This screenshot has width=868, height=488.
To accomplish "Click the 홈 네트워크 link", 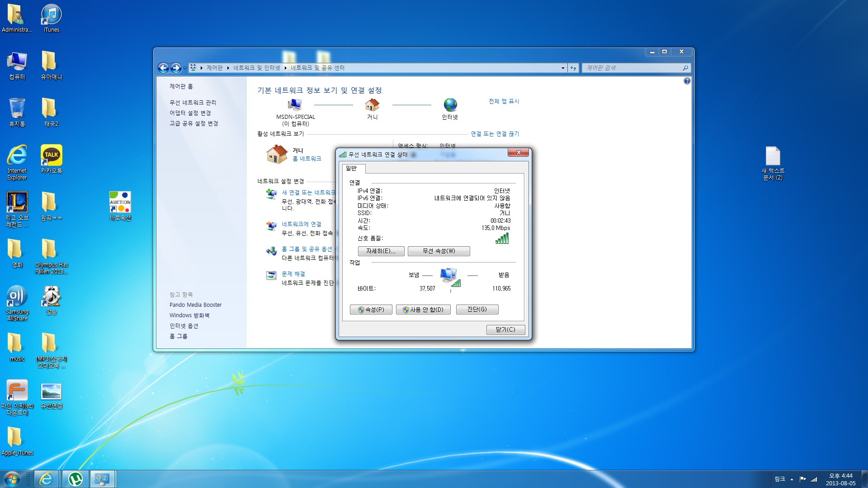I will [x=307, y=159].
